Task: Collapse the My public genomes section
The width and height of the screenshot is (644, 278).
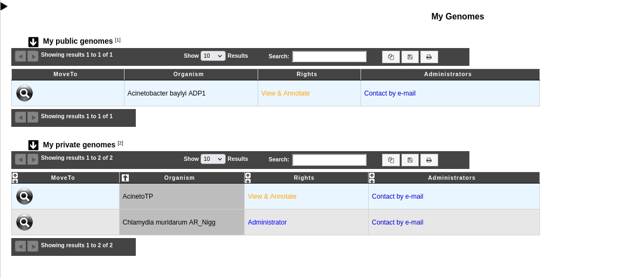Action: coord(33,42)
